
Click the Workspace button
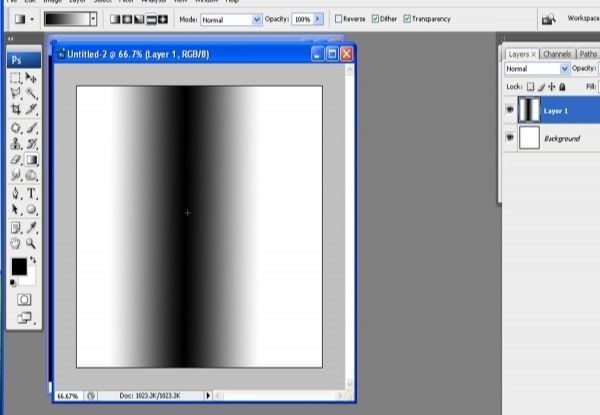coord(583,18)
